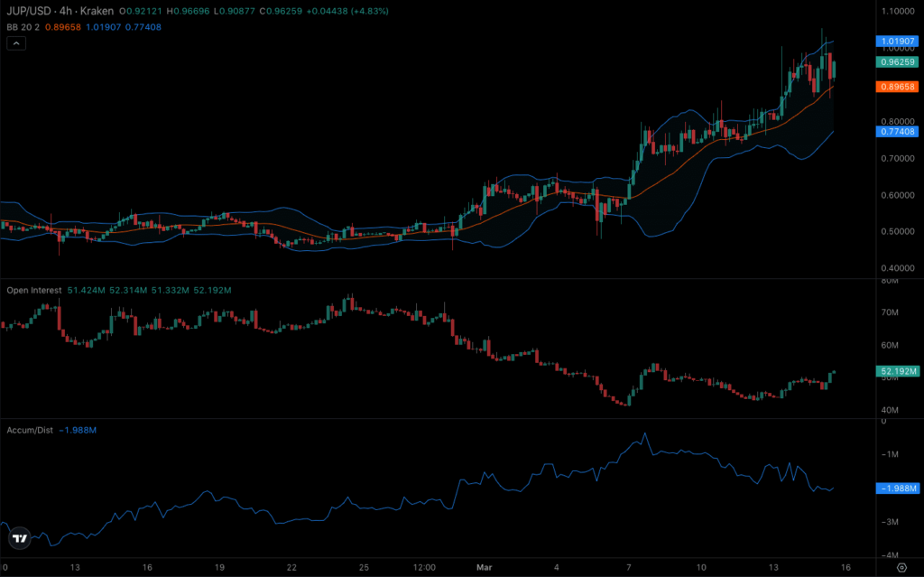Click the blue 1.01907 upper band tag
924x577 pixels.
pos(897,42)
